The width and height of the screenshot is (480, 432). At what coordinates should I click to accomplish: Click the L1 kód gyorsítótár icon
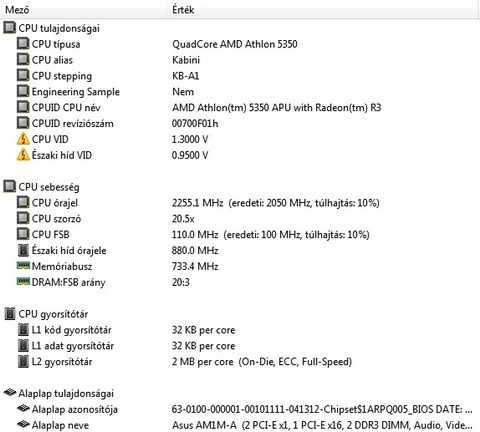[23, 330]
